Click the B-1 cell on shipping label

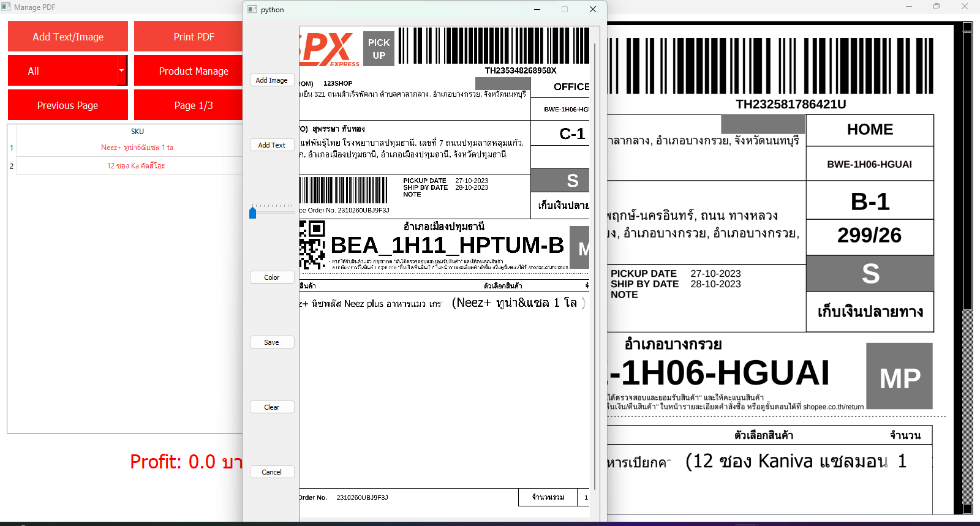click(870, 201)
